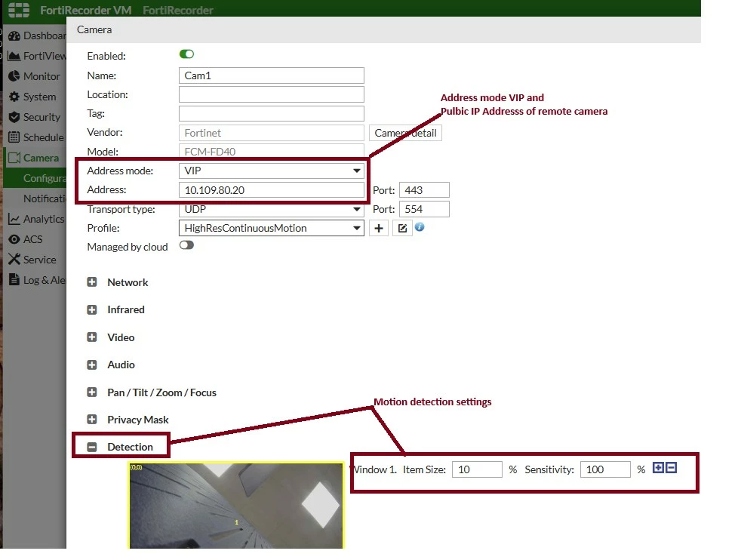Open the Schedule menu item
The image size is (744, 560).
35,137
